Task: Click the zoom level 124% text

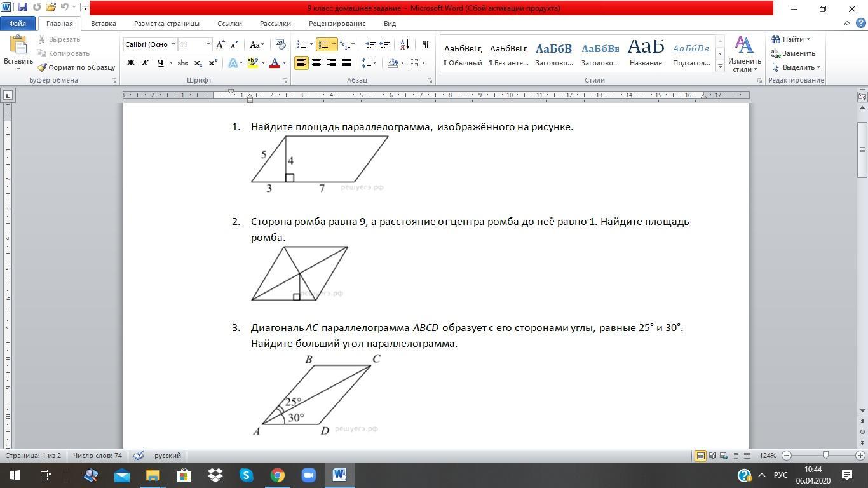Action: [x=768, y=456]
